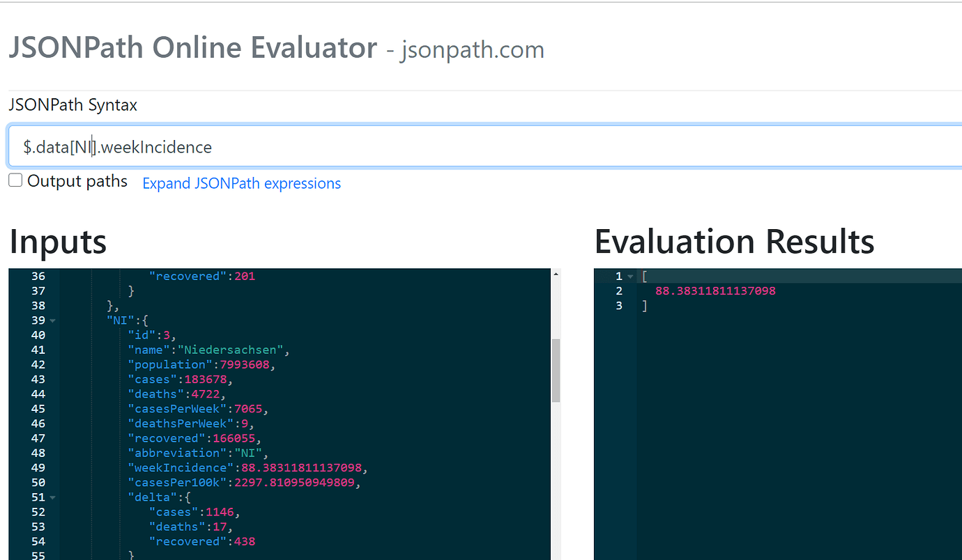The height and width of the screenshot is (560, 962).
Task: Fold the Evaluation Results array at line 1
Action: (x=630, y=277)
